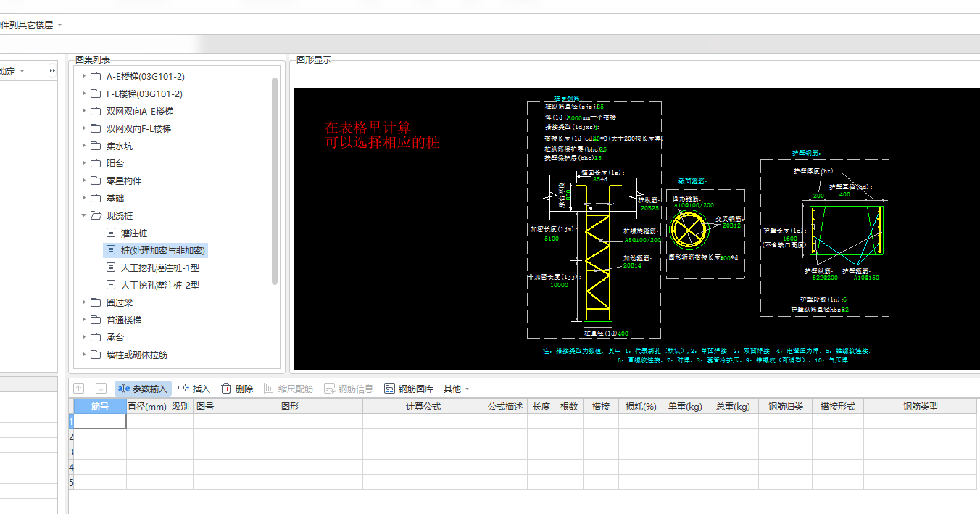
Task: Click the 承台 folder icon
Action: [96, 337]
